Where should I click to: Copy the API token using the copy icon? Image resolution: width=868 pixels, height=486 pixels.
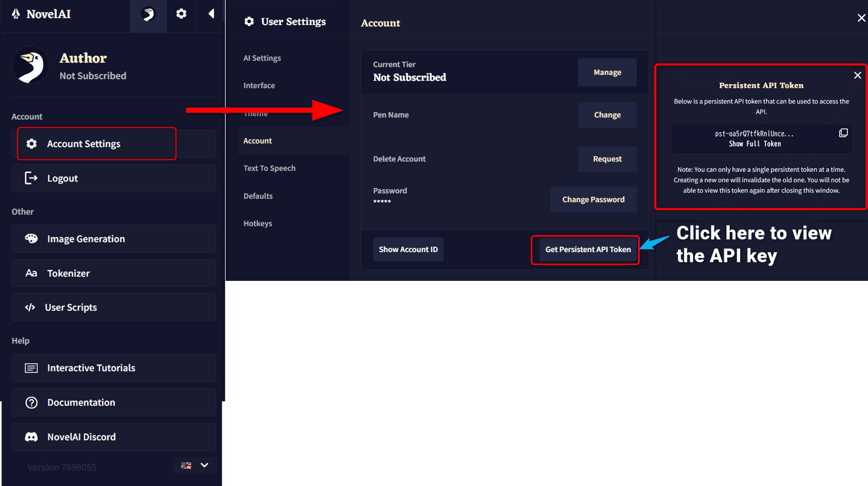tap(844, 132)
